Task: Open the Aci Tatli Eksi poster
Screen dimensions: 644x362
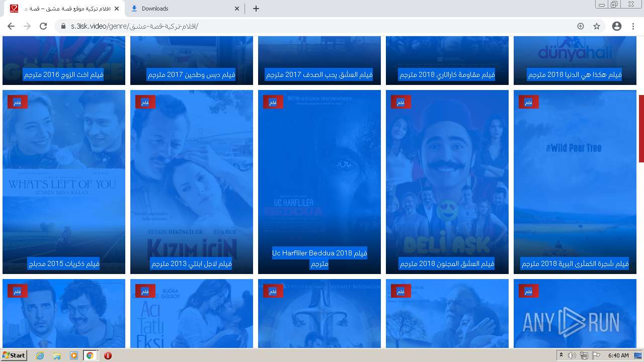Action: [x=192, y=313]
